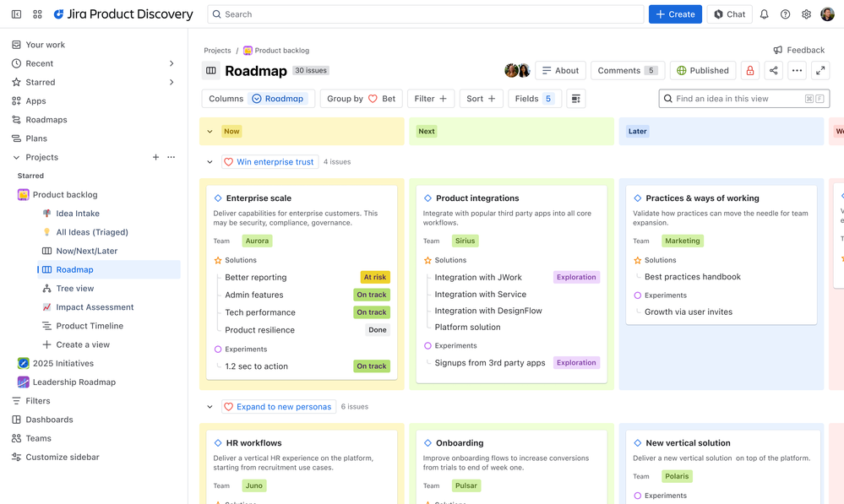Click the red lock permissions icon

point(750,70)
